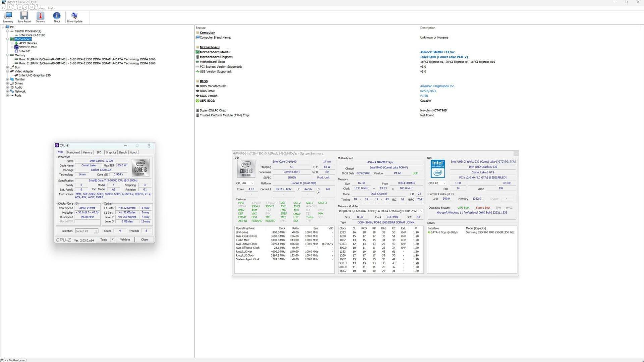Open the Tools dropdown arrow in CPU-Z
Screen dimensions: 644x362
coord(113,240)
